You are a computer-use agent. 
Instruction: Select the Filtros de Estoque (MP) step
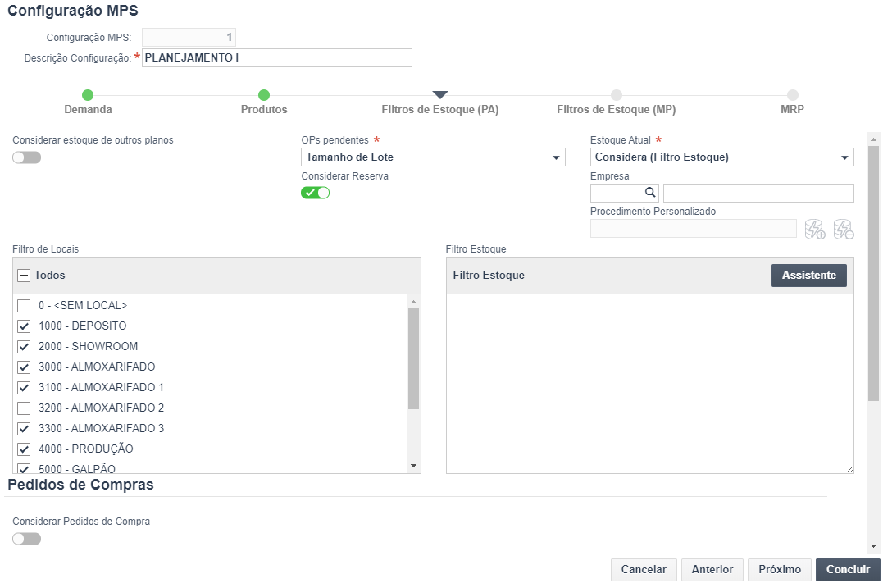click(617, 103)
